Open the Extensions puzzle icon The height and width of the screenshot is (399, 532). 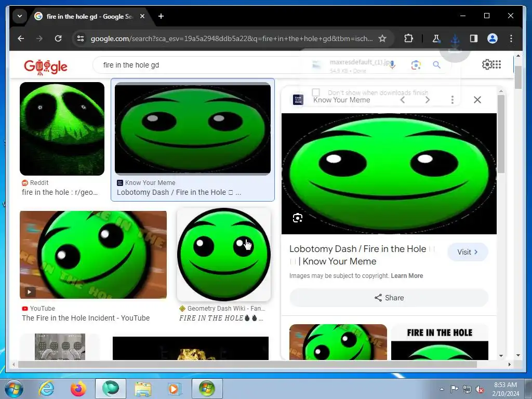tap(408, 38)
